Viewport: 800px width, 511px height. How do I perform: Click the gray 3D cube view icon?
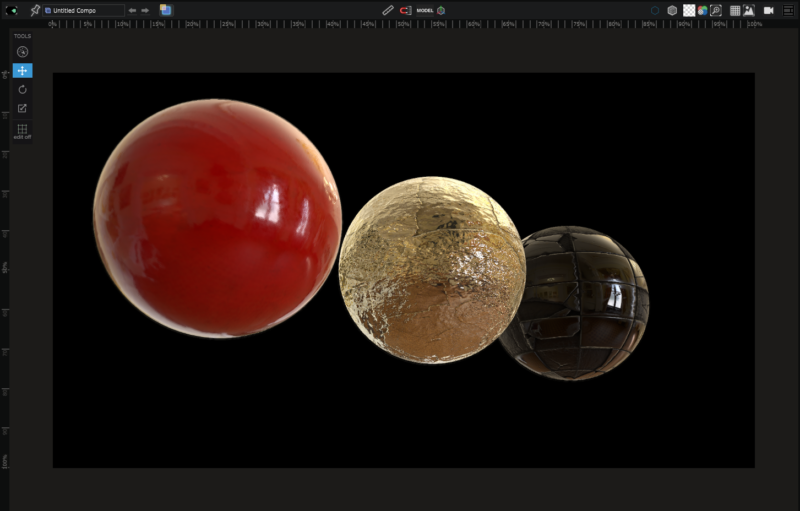[x=672, y=10]
